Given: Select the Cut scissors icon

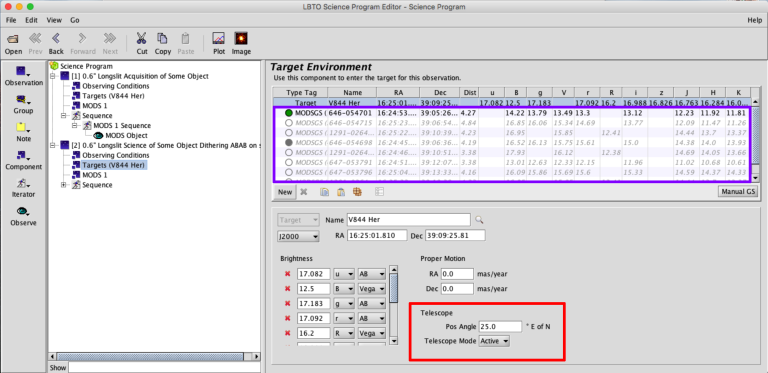Looking at the screenshot, I should click(142, 44).
